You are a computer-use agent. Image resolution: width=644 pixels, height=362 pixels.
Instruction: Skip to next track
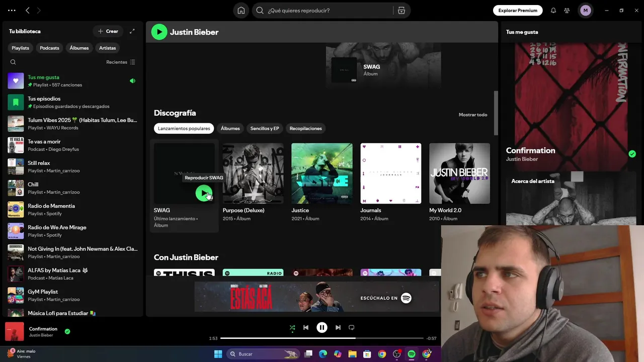pyautogui.click(x=338, y=327)
